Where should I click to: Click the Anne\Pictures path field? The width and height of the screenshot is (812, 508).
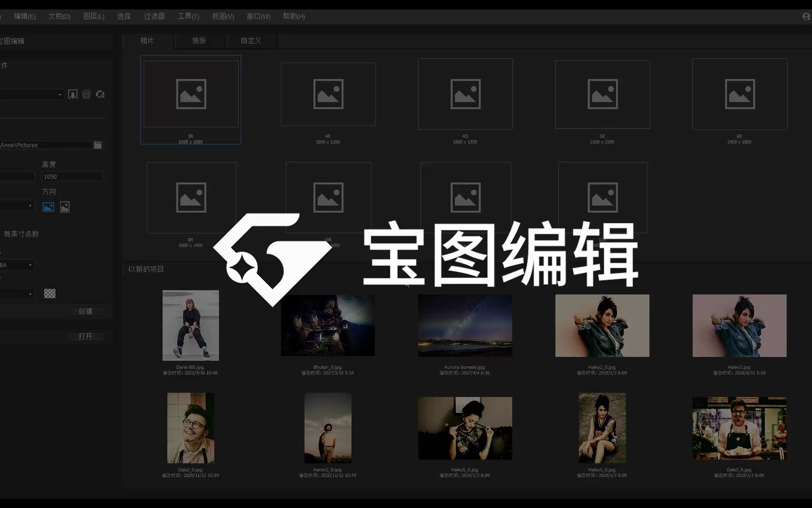click(x=46, y=145)
